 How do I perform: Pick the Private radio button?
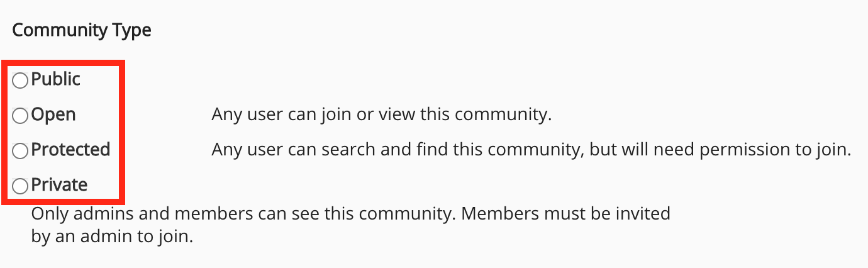(21, 186)
